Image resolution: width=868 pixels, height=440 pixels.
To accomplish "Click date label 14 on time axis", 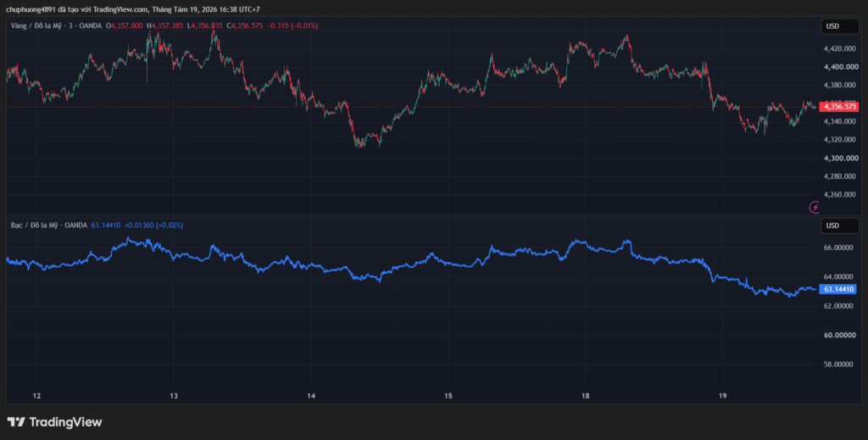I will pos(311,396).
